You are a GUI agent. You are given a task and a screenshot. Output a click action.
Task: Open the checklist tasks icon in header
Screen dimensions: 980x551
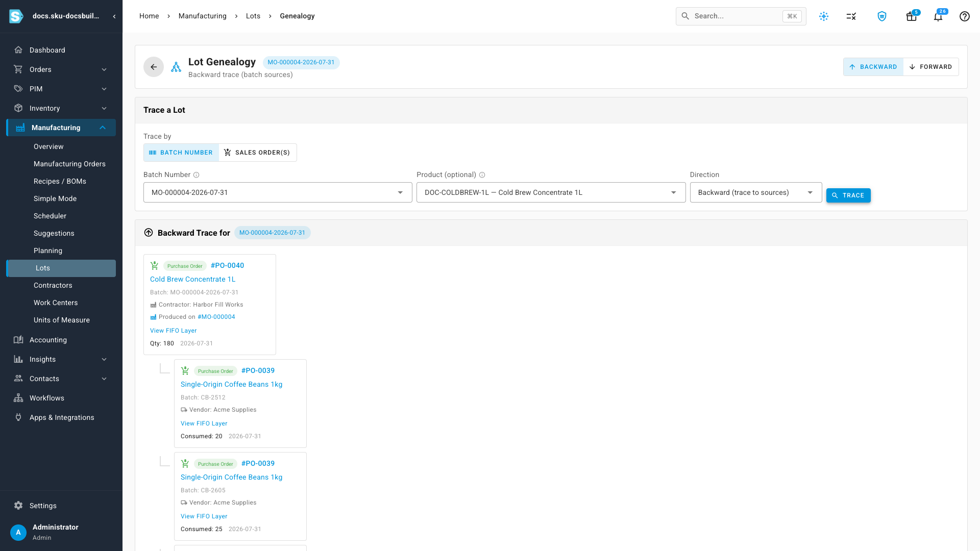(851, 16)
